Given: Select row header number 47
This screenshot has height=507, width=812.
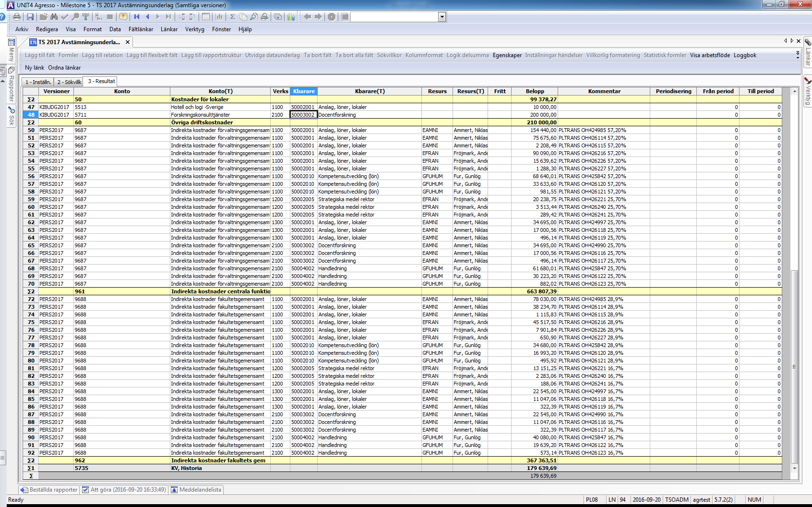Looking at the screenshot, I should point(31,107).
